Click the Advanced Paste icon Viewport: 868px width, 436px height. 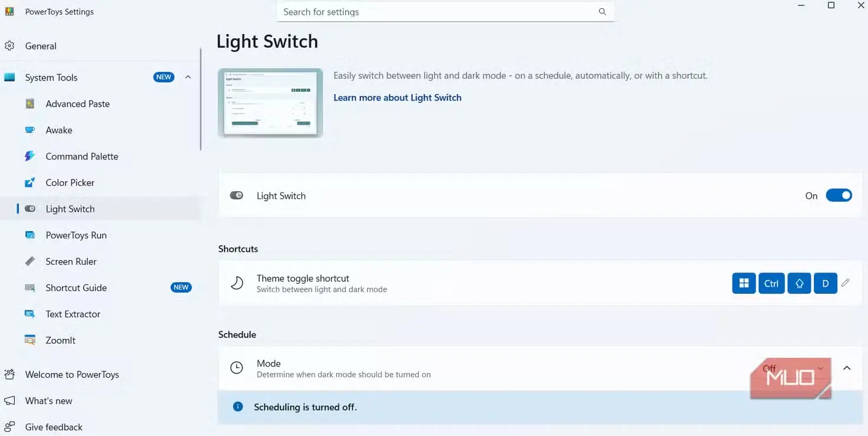pos(30,104)
